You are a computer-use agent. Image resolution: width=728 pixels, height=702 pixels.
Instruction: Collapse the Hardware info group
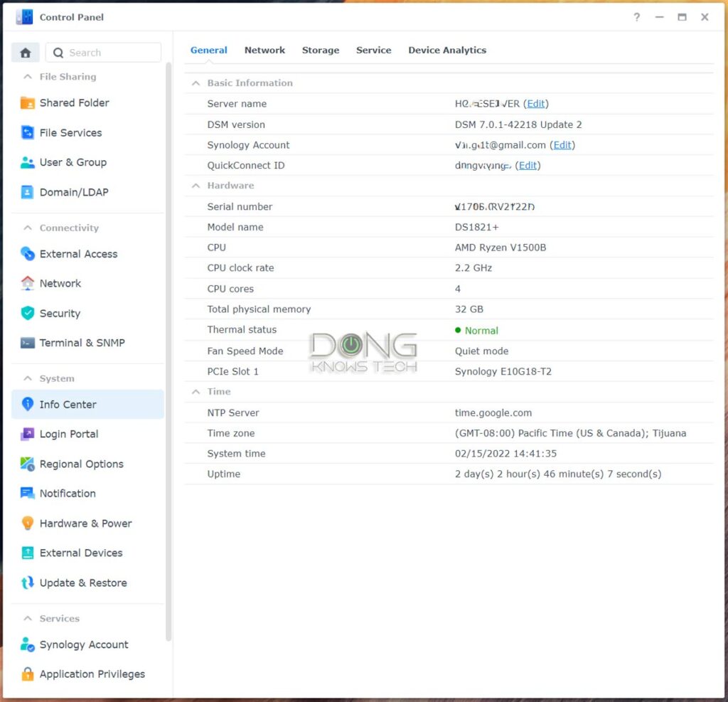196,186
